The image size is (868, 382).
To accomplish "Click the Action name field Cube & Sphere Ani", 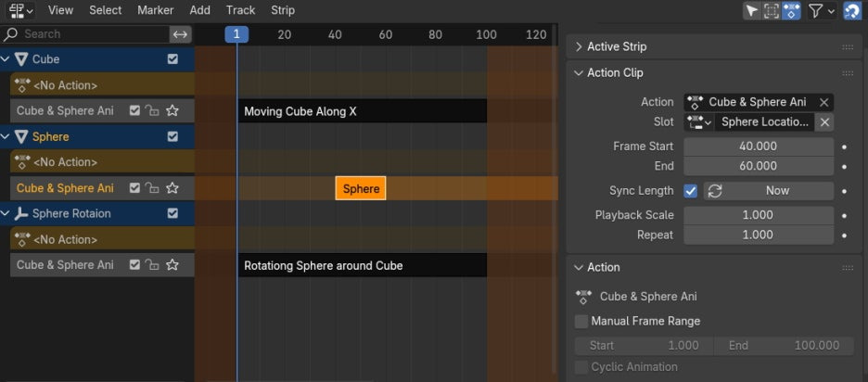I will pos(760,102).
